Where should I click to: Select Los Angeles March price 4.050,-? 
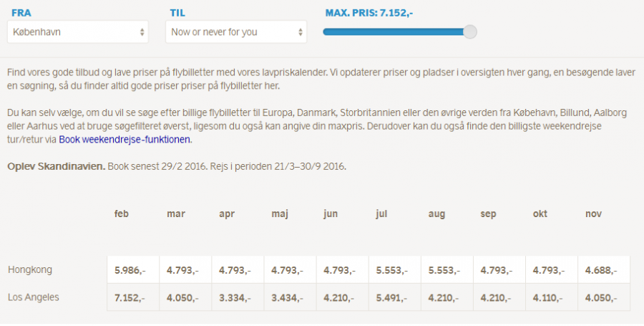(x=182, y=297)
